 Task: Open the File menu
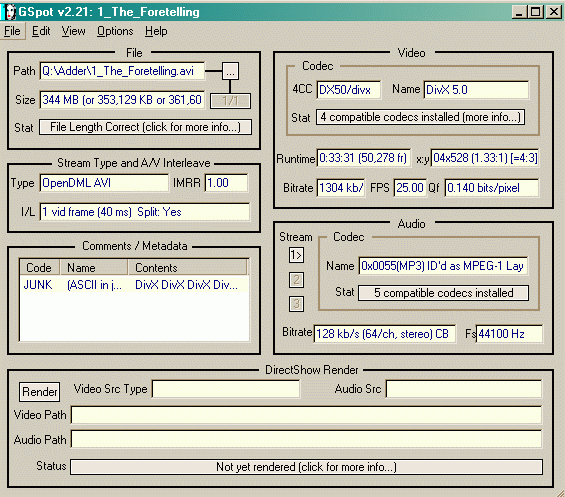pyautogui.click(x=12, y=31)
